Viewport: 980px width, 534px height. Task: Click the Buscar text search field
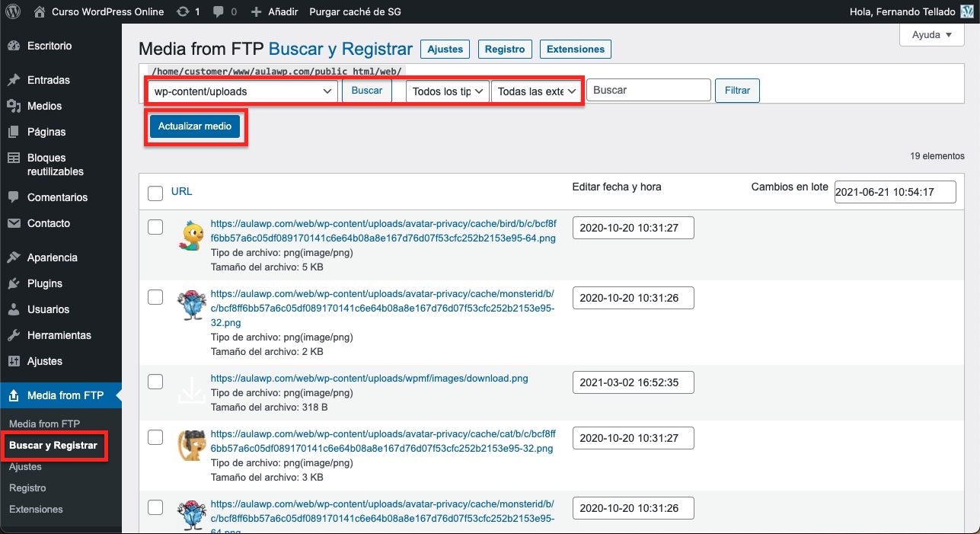pos(648,90)
